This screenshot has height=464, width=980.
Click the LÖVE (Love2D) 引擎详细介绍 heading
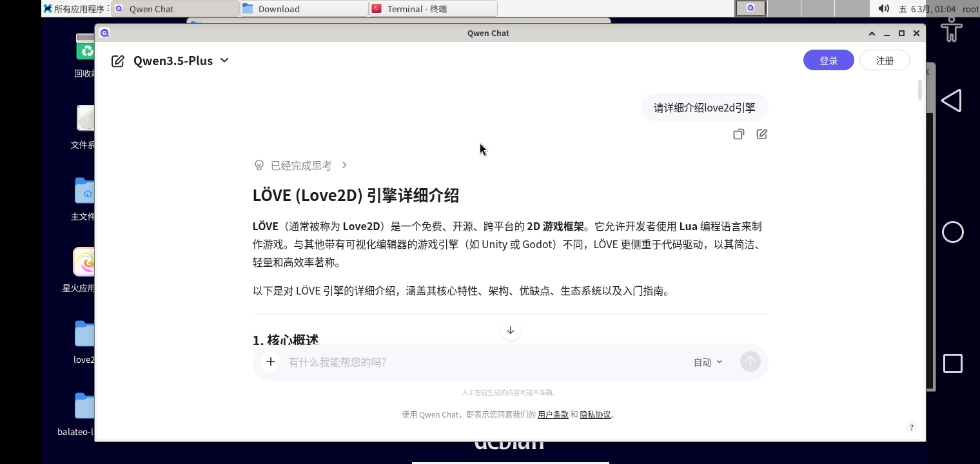[x=356, y=195]
